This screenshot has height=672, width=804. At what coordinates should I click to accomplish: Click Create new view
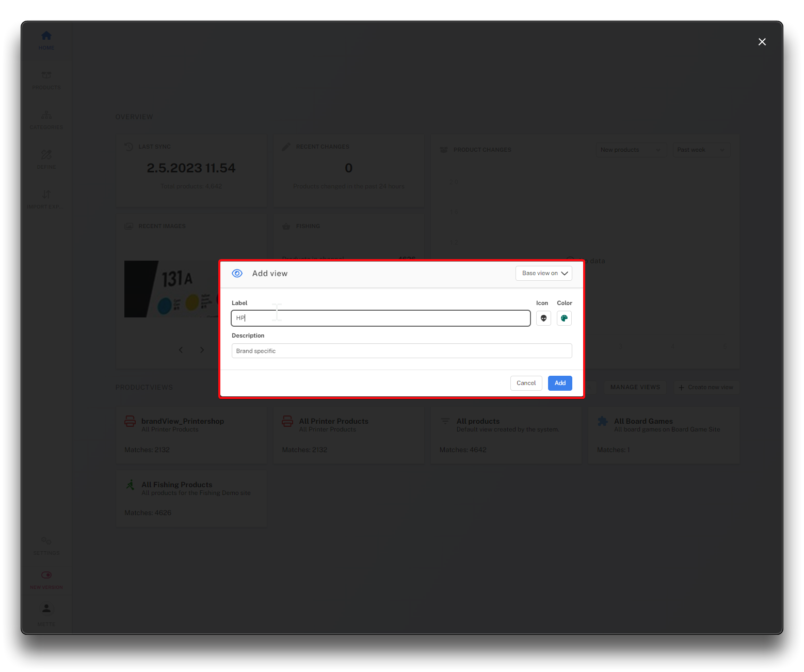click(706, 388)
